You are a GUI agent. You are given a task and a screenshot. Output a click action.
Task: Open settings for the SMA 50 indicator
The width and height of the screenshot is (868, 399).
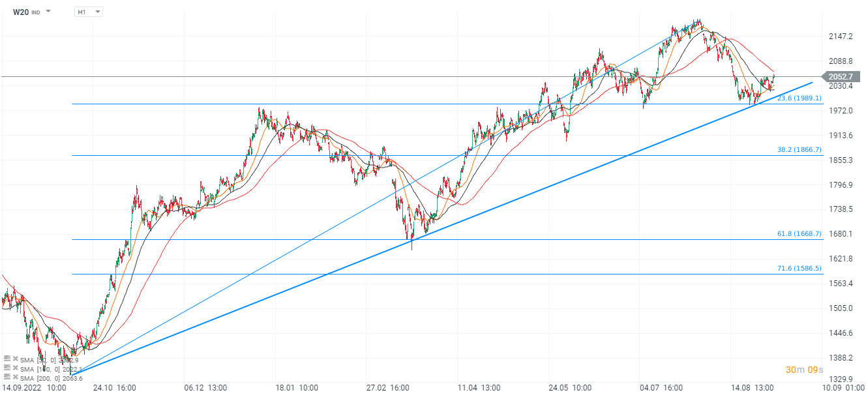tap(7, 359)
